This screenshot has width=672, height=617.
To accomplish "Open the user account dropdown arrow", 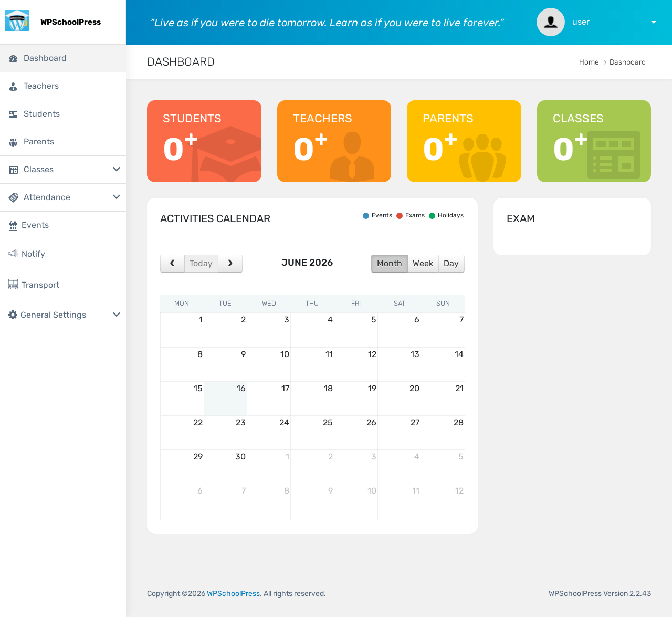I will (654, 22).
